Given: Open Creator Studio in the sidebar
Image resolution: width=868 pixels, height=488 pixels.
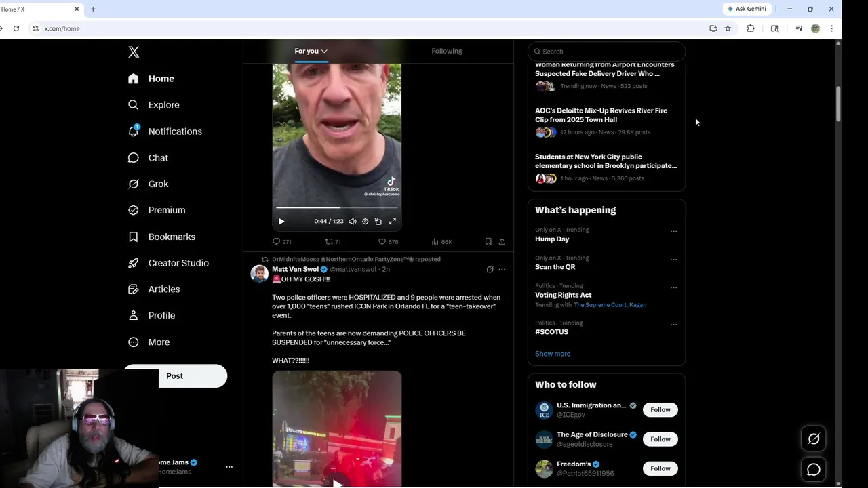Looking at the screenshot, I should pos(168,263).
